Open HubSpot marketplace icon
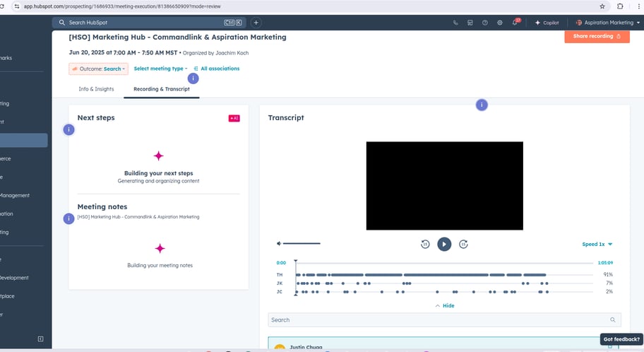This screenshot has width=644, height=352. (x=470, y=23)
